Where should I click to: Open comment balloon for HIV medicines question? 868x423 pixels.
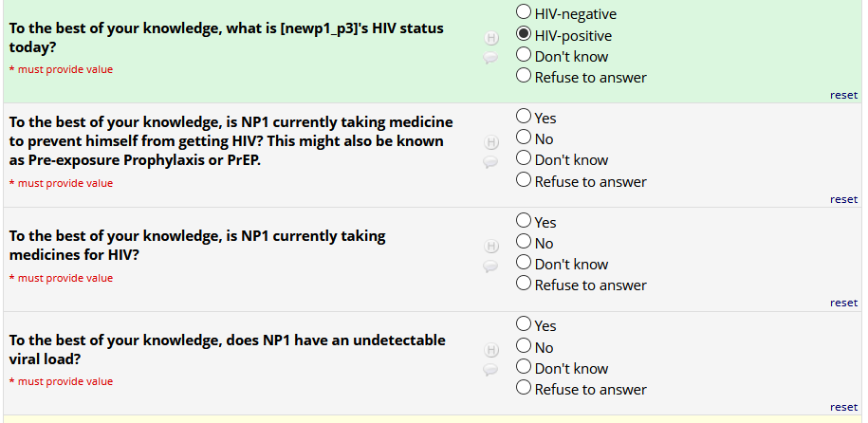(x=491, y=267)
